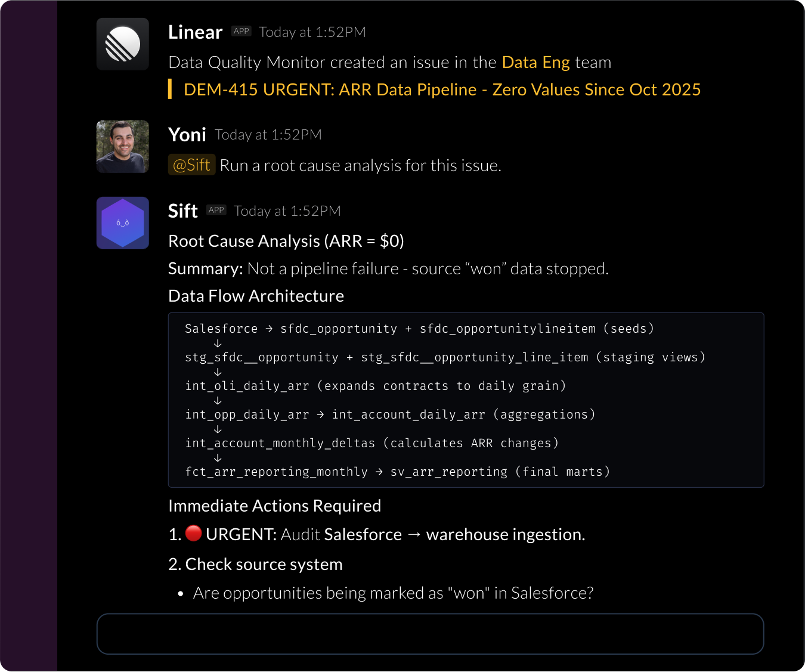Click the Linear app avatar icon
The width and height of the screenshot is (805, 672).
[x=123, y=44]
